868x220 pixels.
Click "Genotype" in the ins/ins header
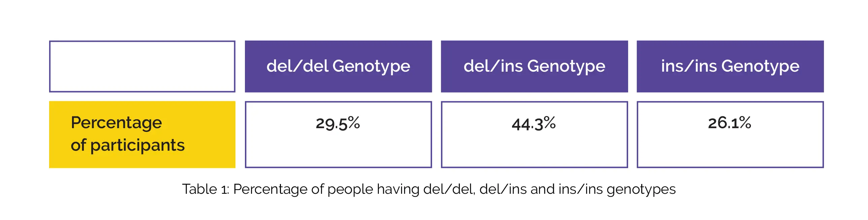(760, 67)
